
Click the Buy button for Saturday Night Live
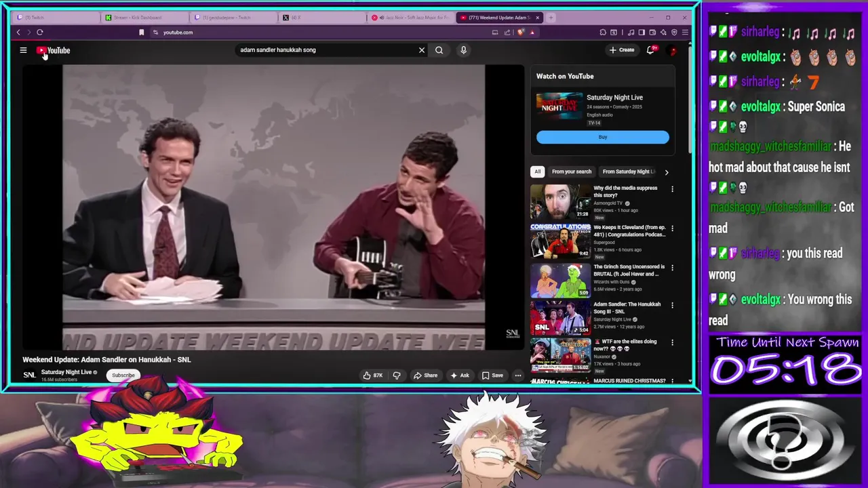click(603, 138)
